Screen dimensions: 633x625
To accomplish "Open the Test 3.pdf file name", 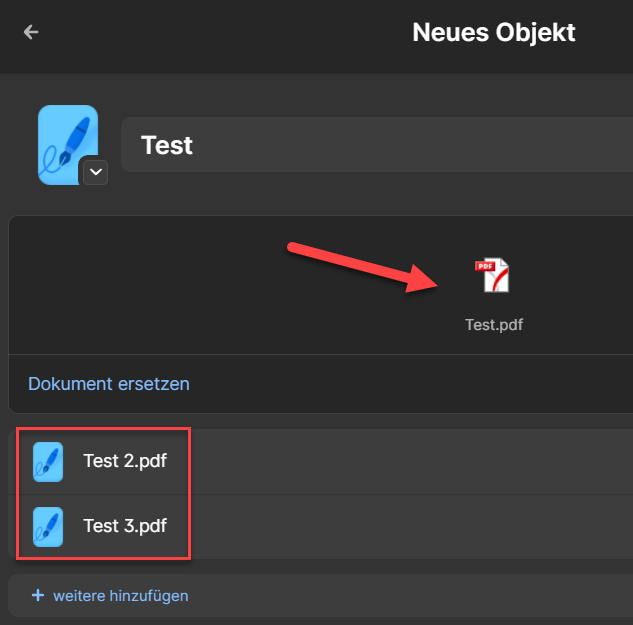I will [124, 526].
